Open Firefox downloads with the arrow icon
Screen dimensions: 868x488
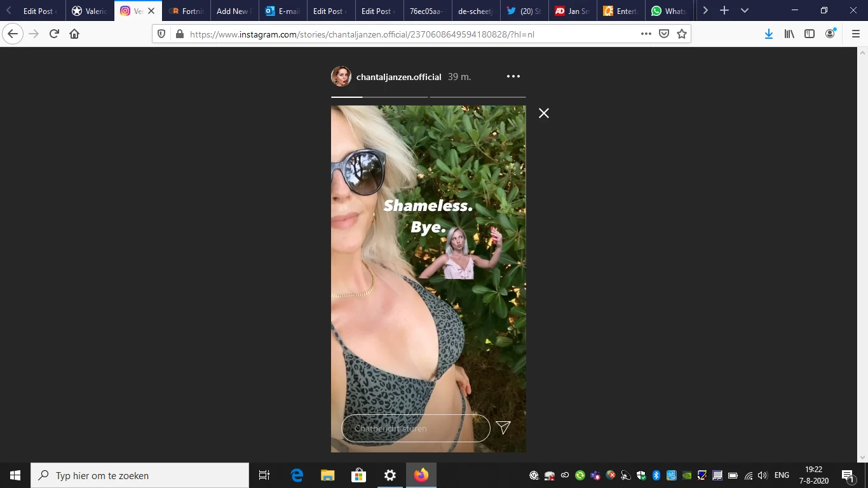pos(769,34)
